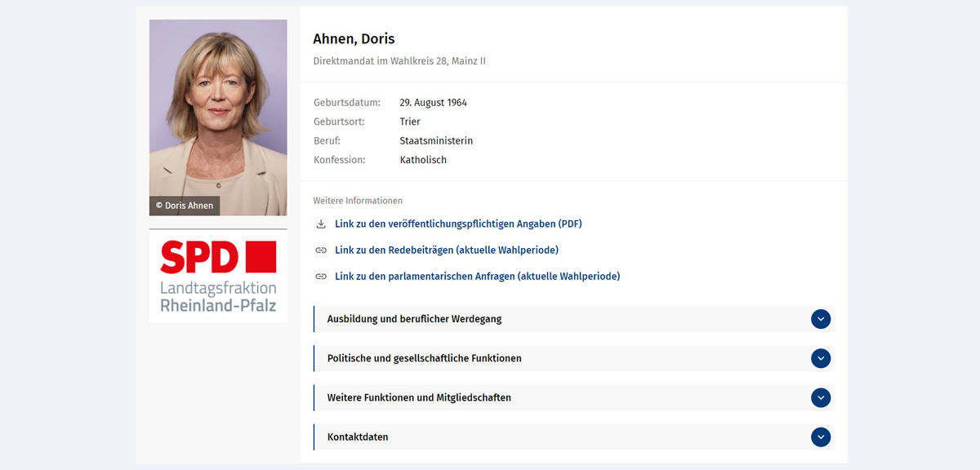Click the '© Doris Ahnen' photo caption
The image size is (980, 470).
185,206
